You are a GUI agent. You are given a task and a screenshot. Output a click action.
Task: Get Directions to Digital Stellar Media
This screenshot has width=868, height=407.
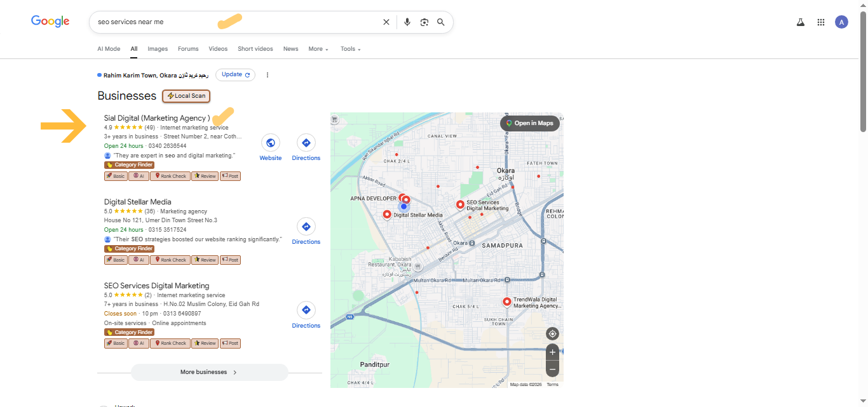tap(306, 227)
